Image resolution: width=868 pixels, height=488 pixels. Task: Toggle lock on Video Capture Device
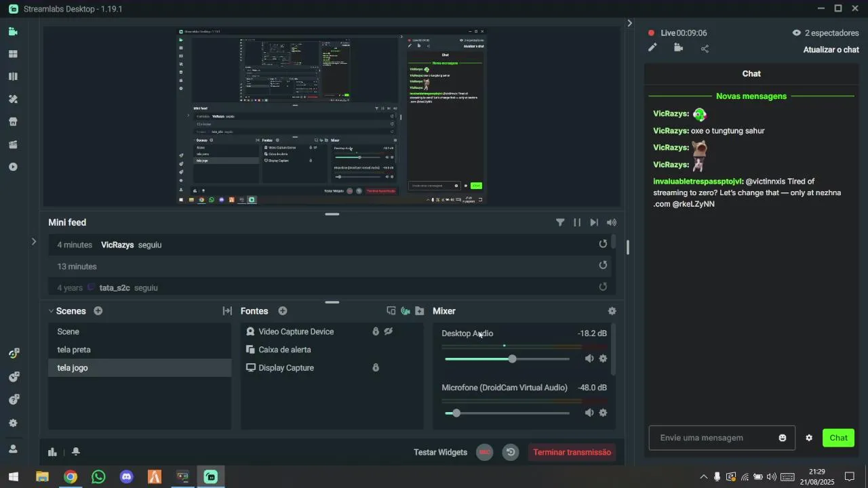[376, 331]
